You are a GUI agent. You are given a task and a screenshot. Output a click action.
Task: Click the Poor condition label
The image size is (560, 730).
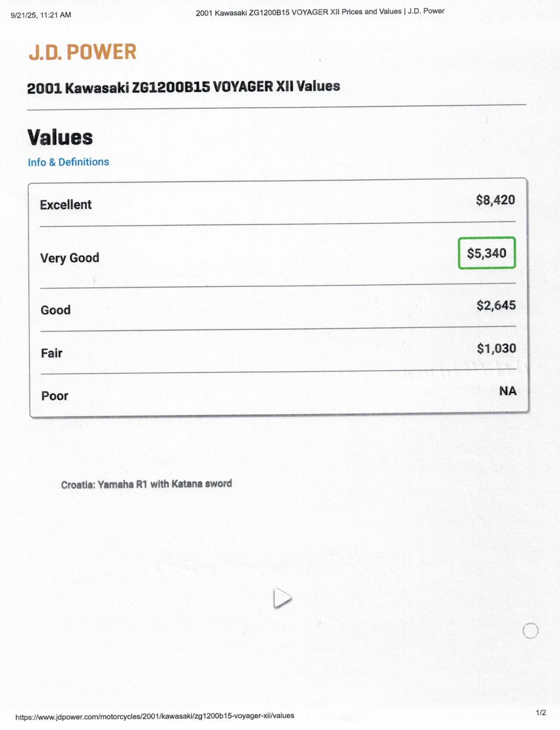[x=55, y=396]
